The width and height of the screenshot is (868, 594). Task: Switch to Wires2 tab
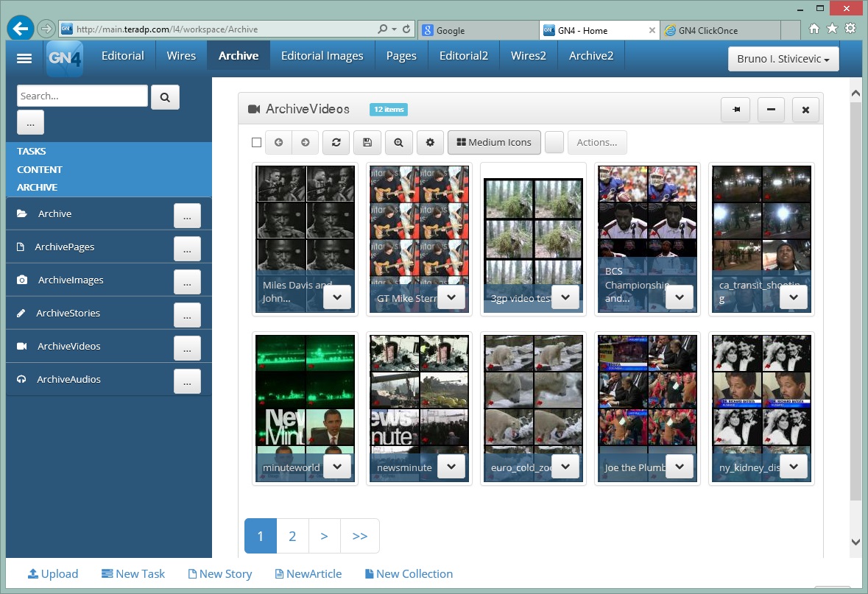pyautogui.click(x=528, y=56)
